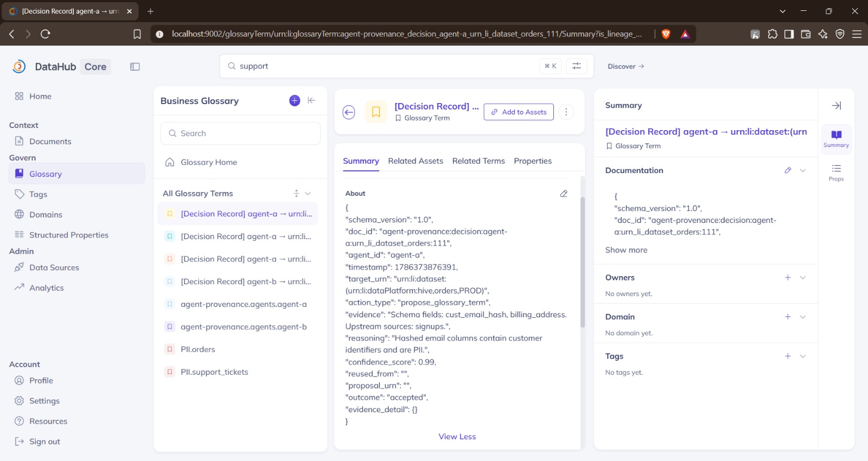
Task: Go back using the circled arrow
Action: click(349, 112)
